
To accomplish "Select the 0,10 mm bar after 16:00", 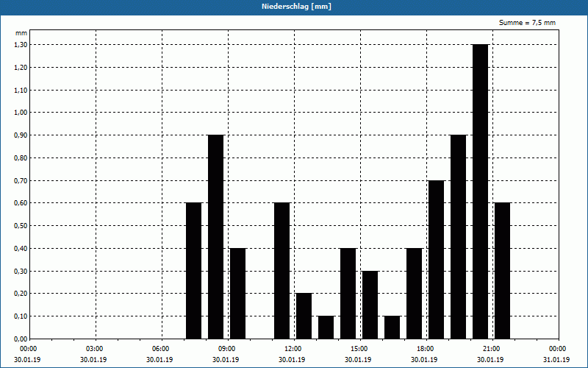I will [x=392, y=328].
